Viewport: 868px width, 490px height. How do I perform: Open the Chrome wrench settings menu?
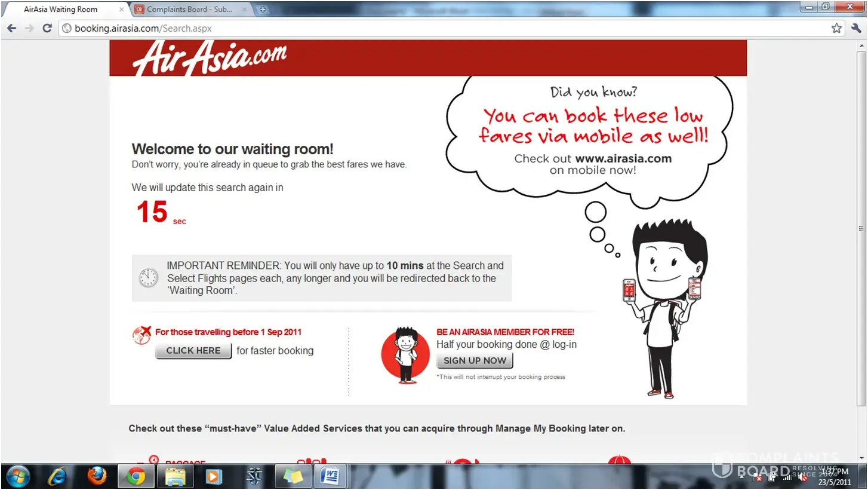click(856, 28)
